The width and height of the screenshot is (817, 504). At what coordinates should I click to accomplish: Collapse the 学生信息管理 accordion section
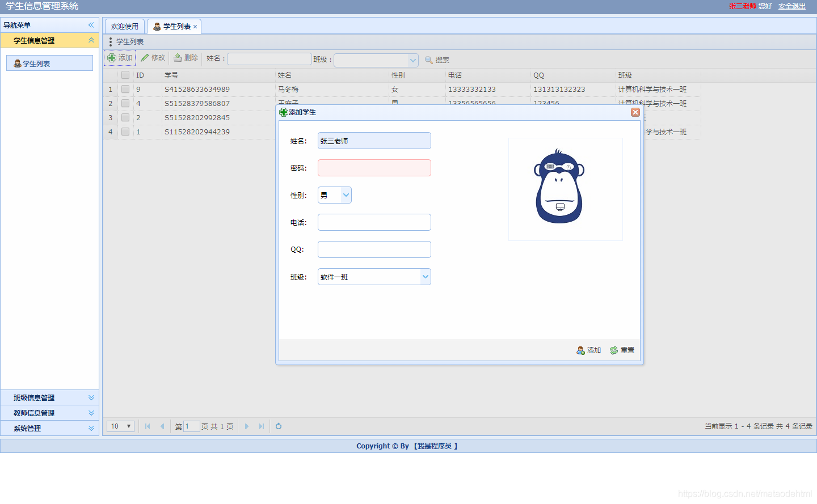(x=91, y=40)
